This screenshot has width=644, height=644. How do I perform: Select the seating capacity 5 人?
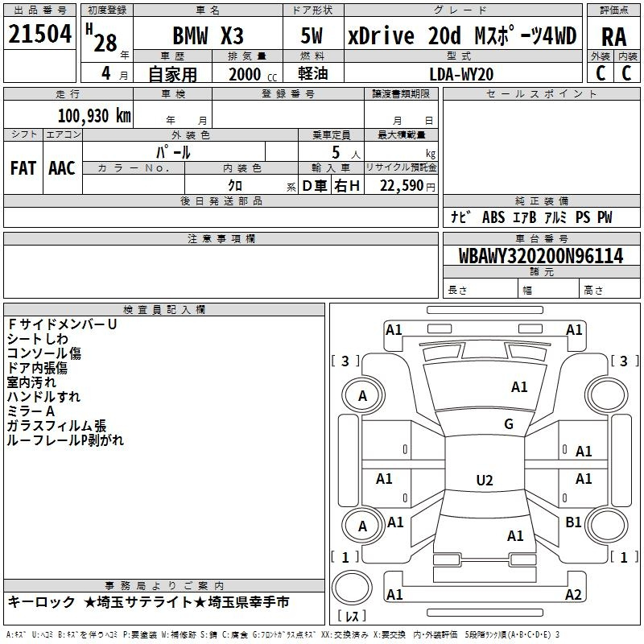[345, 153]
